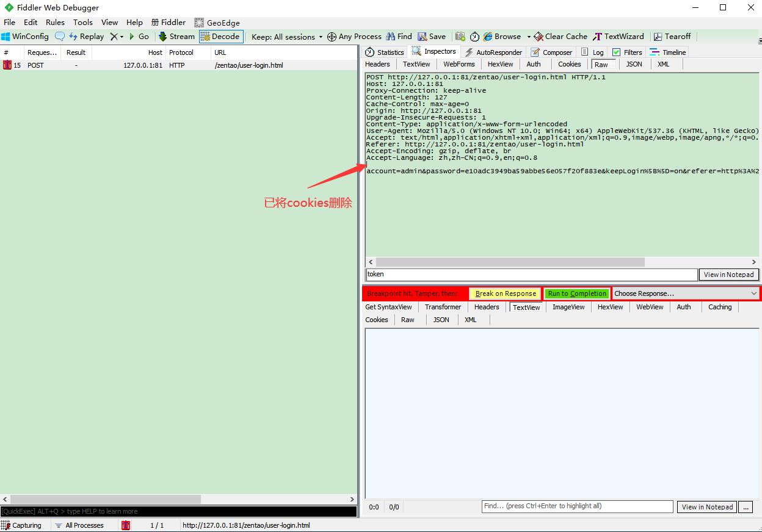Click the breakpoint icon in status bar
The width and height of the screenshot is (762, 532).
tap(126, 525)
